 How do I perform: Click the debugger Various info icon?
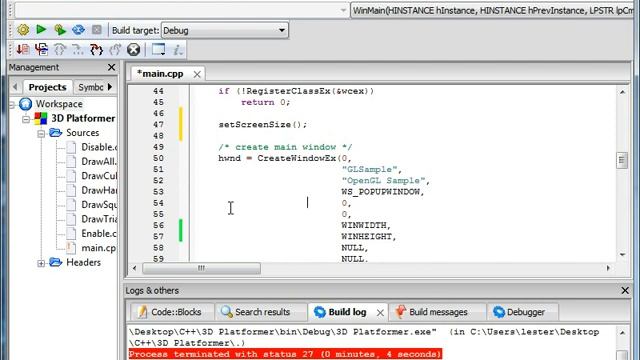[178, 50]
